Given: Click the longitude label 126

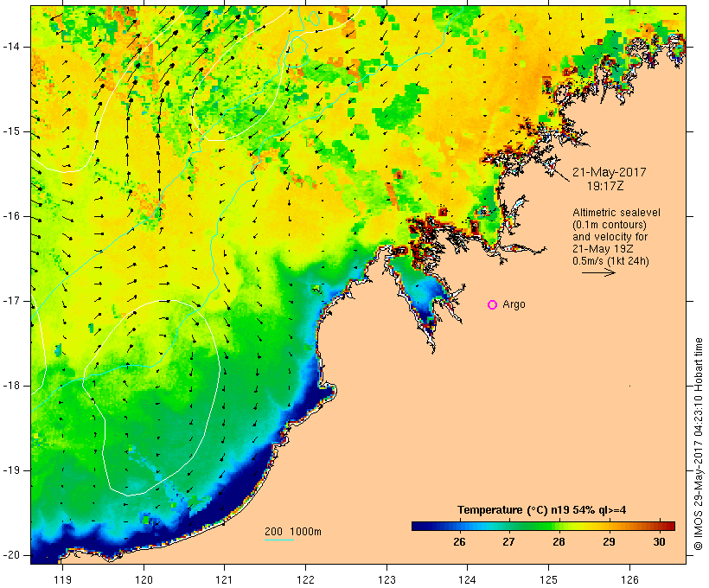Looking at the screenshot, I should pyautogui.click(x=629, y=579).
